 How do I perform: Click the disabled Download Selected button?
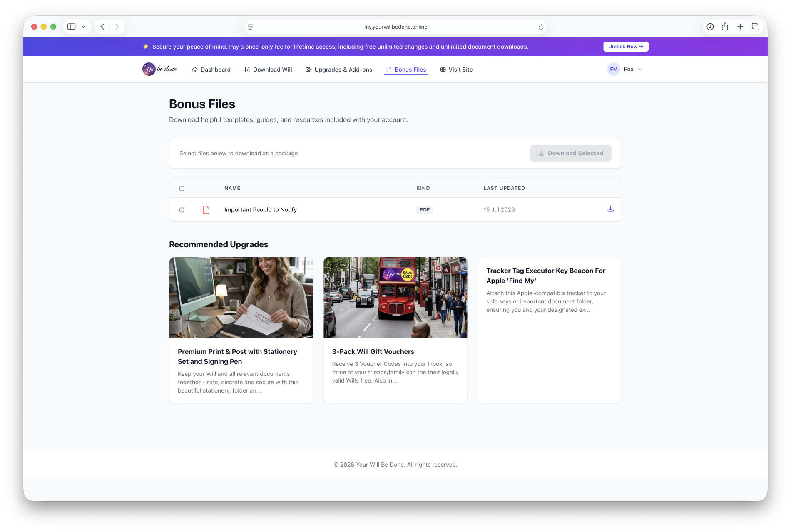[570, 153]
